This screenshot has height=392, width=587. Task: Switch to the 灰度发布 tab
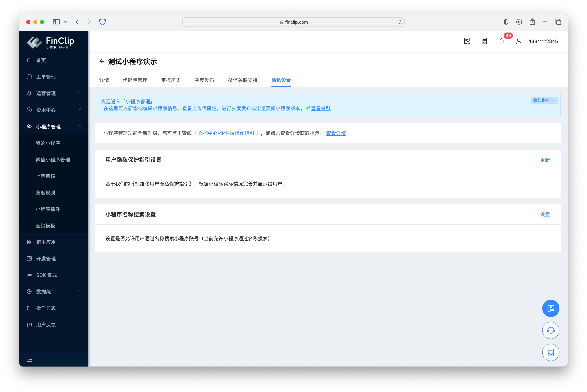(x=204, y=80)
